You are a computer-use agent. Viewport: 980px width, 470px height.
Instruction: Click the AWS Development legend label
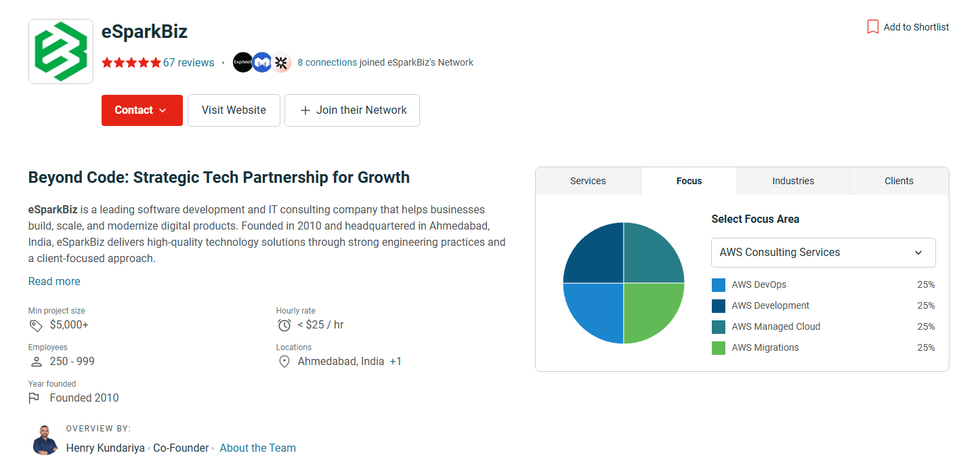point(771,305)
